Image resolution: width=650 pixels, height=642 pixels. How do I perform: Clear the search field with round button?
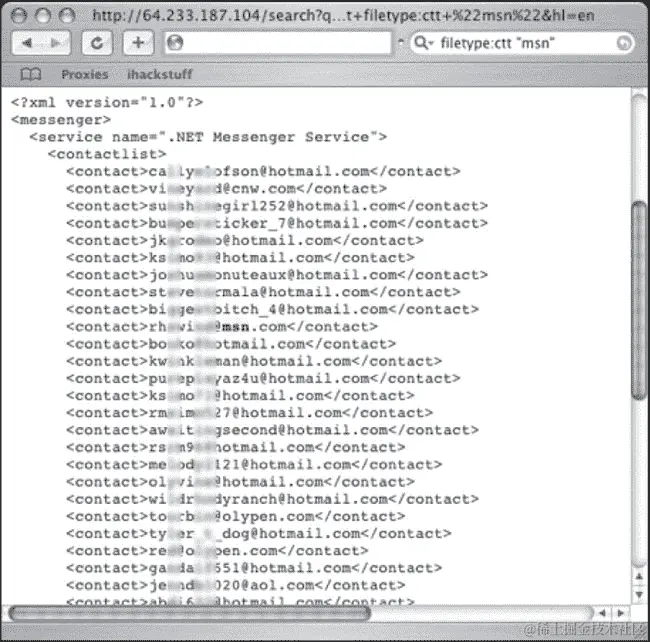[623, 43]
